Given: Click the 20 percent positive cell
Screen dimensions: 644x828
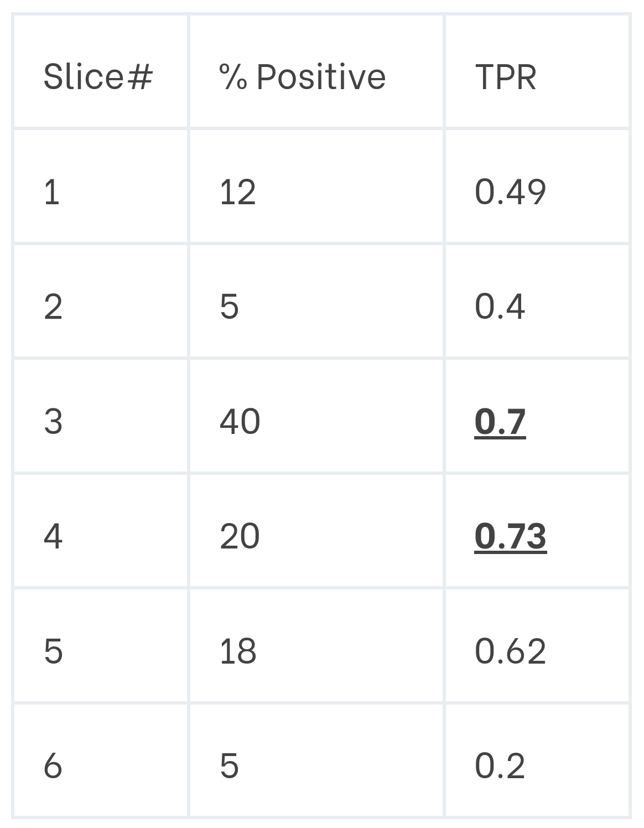Looking at the screenshot, I should (x=240, y=536).
